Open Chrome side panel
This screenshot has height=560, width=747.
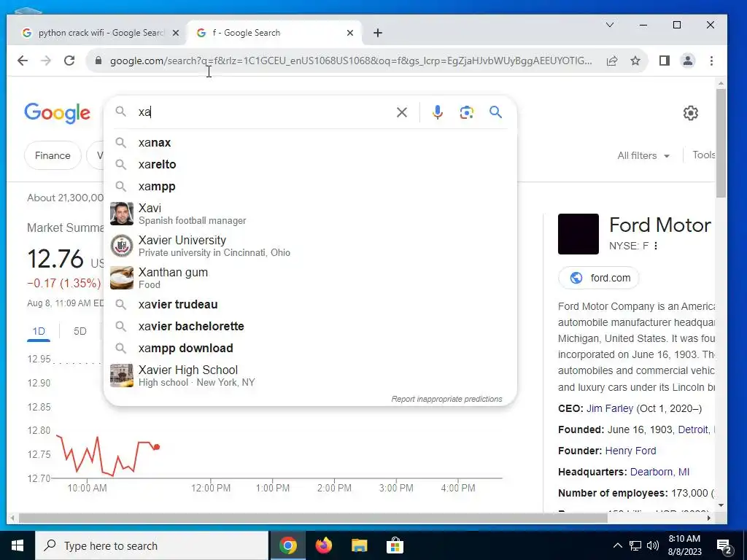coord(664,61)
